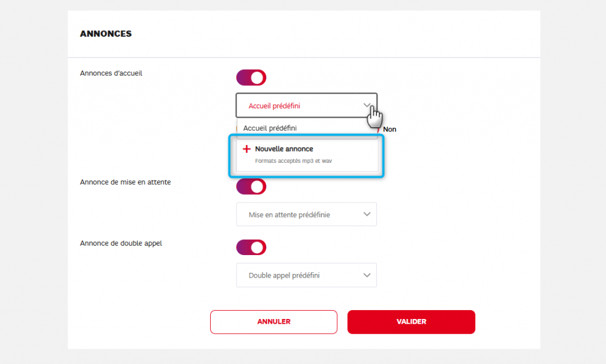Click the ANNONCES section heading
Viewport: 606px width, 364px height.
click(106, 34)
